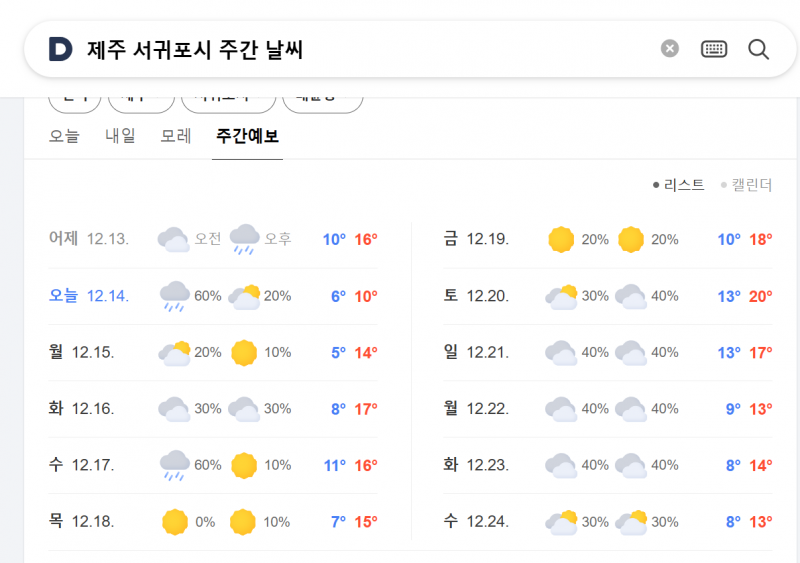This screenshot has height=563, width=800.
Task: Click the afternoon partly sunny icon for 12.14.
Action: [x=244, y=297]
